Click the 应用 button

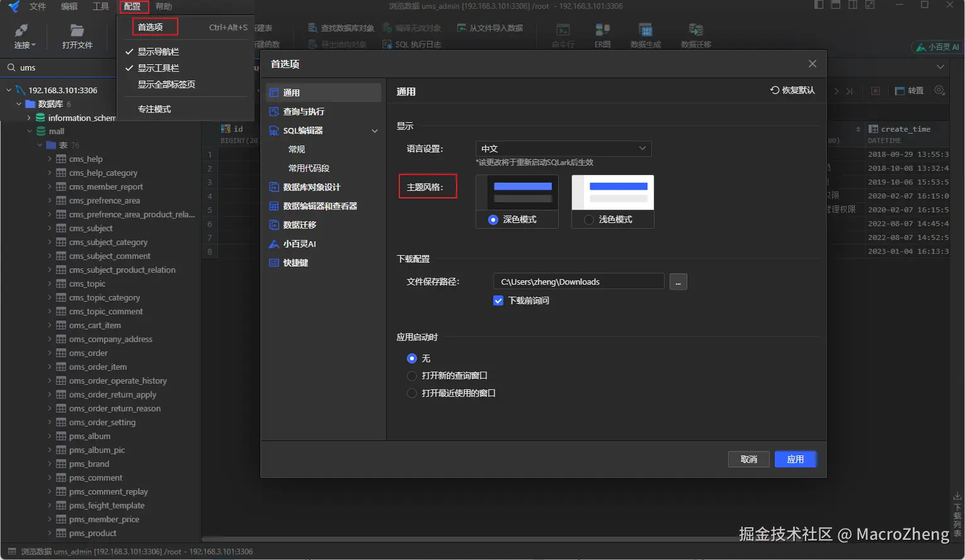point(796,459)
